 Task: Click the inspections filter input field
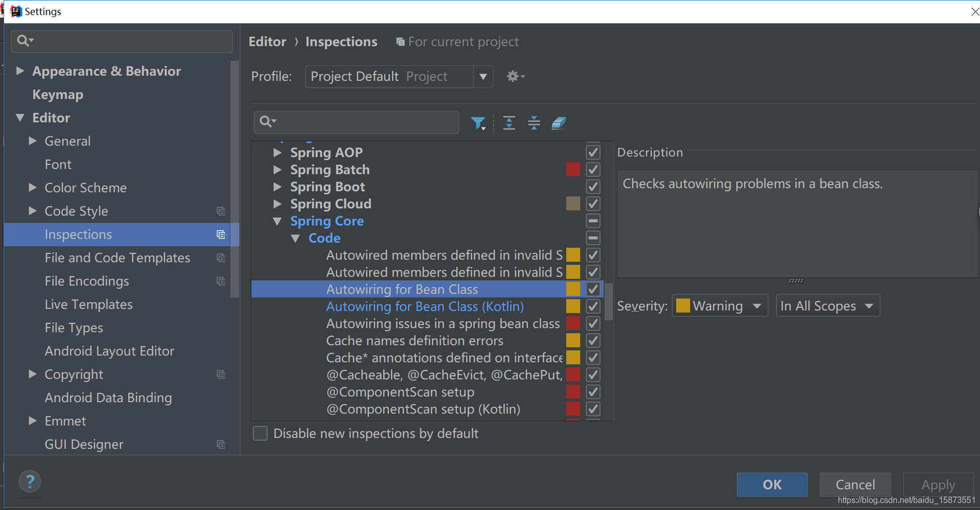click(x=356, y=122)
